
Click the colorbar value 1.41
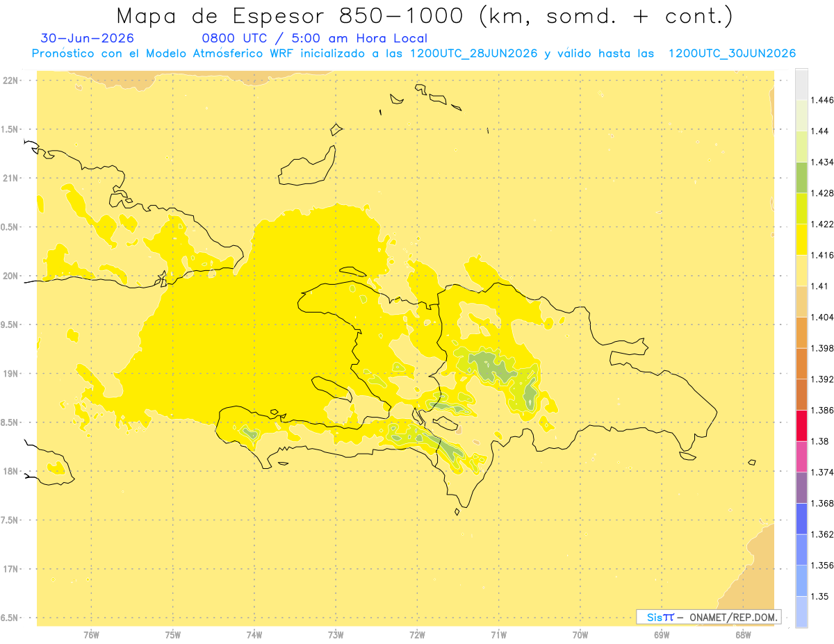click(821, 286)
